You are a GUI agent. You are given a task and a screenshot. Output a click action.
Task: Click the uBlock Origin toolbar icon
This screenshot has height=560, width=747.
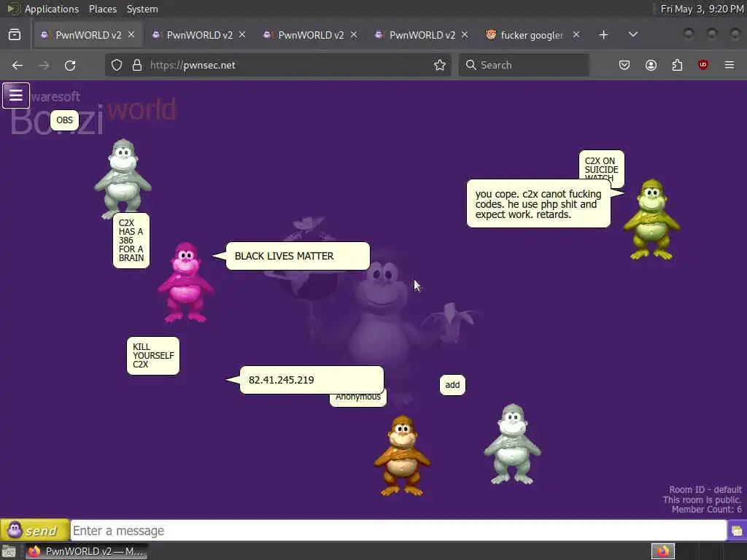pyautogui.click(x=703, y=65)
